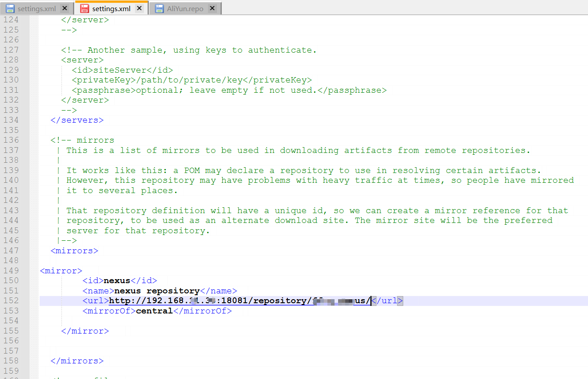Image resolution: width=588 pixels, height=379 pixels.
Task: Click line number 136 in the margin
Action: point(11,140)
